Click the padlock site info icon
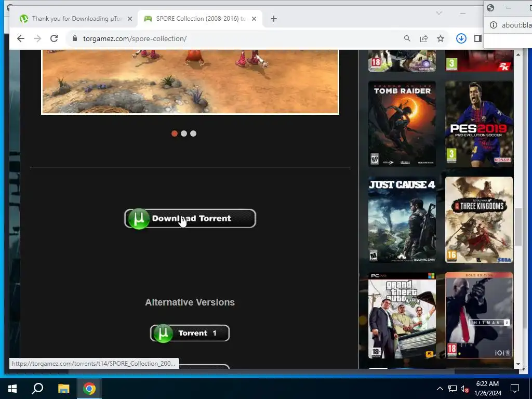532x399 pixels. pos(75,38)
